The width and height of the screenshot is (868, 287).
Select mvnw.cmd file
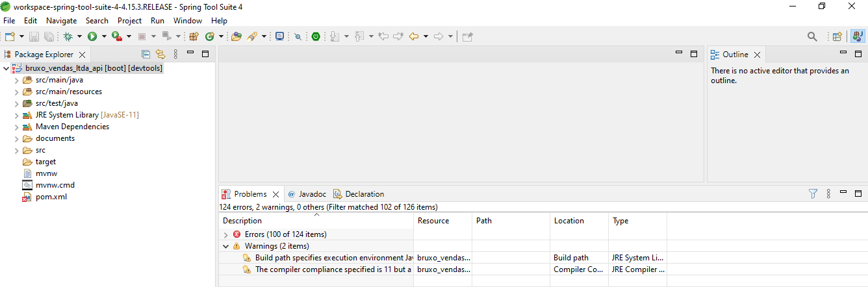pos(55,185)
